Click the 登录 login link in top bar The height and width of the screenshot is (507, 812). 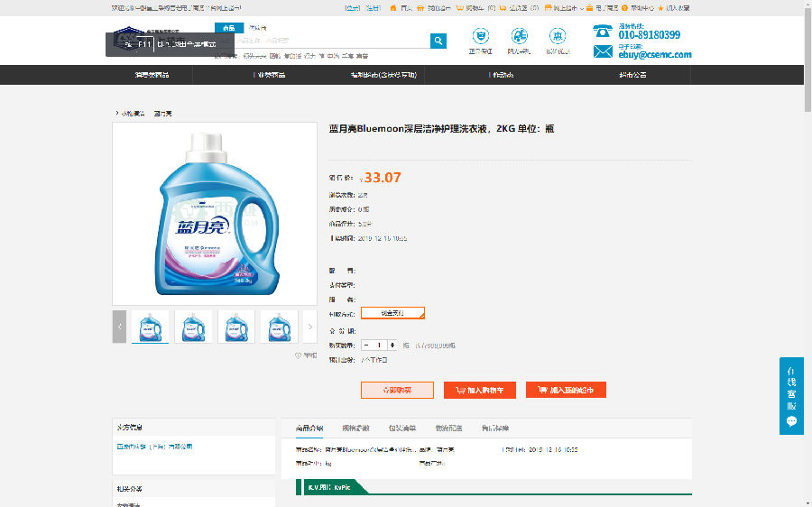(353, 8)
